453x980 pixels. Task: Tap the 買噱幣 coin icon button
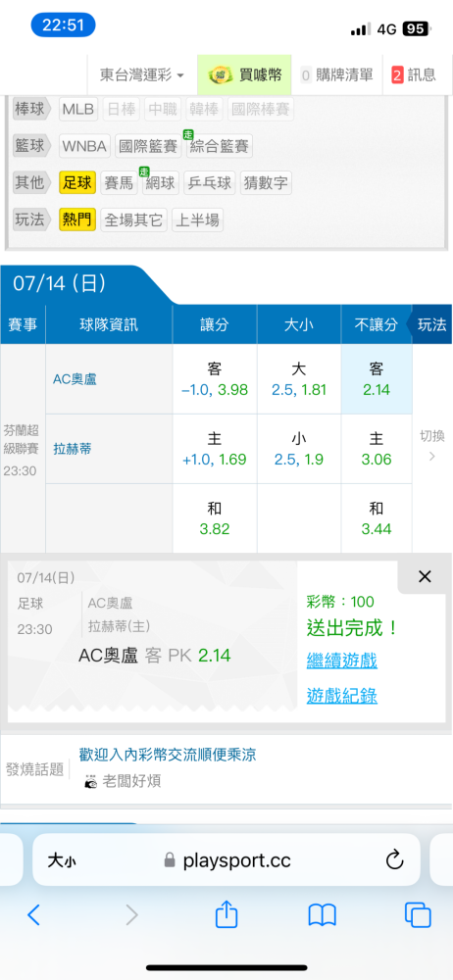point(245,75)
